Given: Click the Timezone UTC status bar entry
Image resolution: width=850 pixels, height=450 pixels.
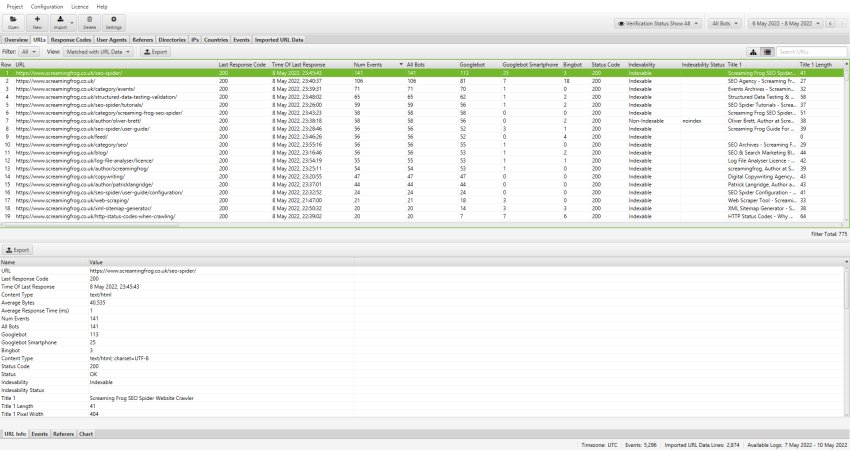Looking at the screenshot, I should 599,445.
